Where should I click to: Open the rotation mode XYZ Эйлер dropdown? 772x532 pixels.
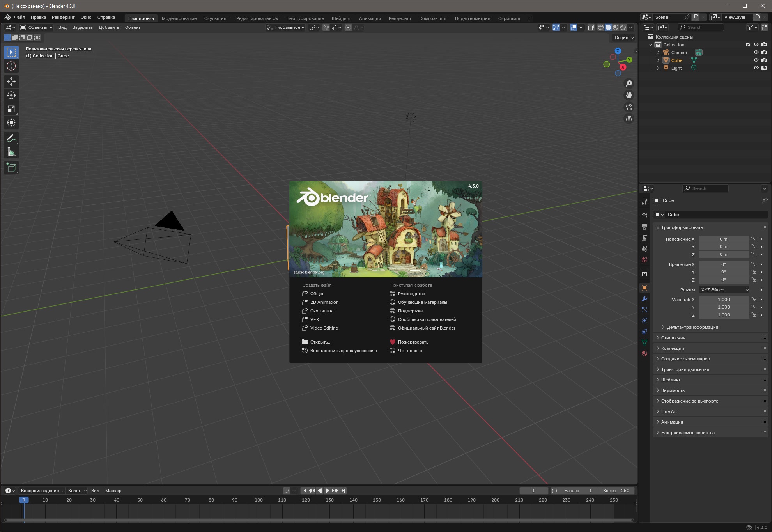pyautogui.click(x=724, y=290)
